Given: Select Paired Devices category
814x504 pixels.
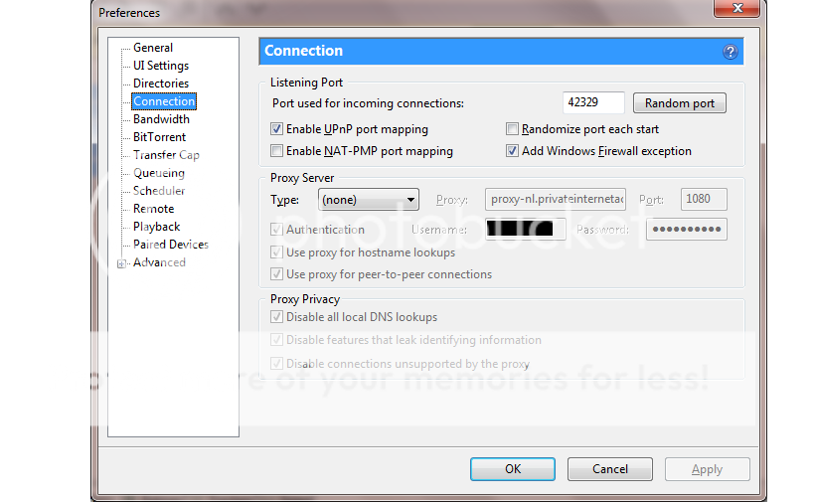Looking at the screenshot, I should 170,245.
